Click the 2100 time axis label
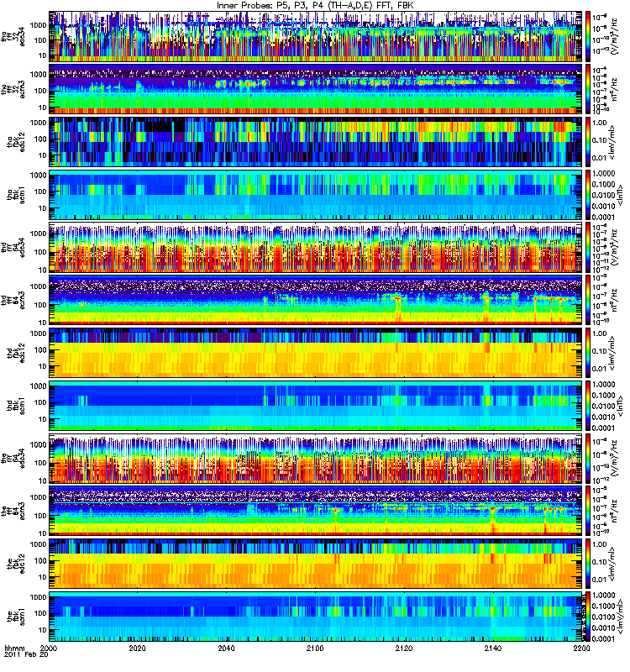 pos(315,648)
